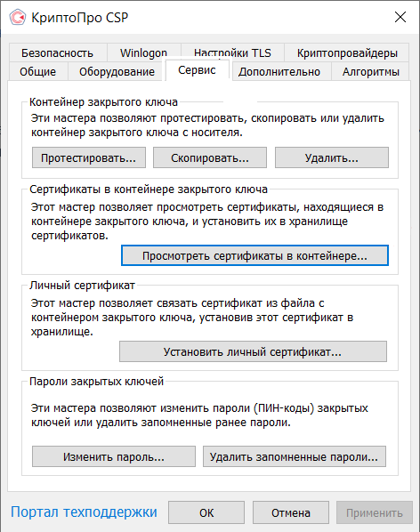This screenshot has width=420, height=532.
Task: Cancel the dialog with Отмена button
Action: 291,512
